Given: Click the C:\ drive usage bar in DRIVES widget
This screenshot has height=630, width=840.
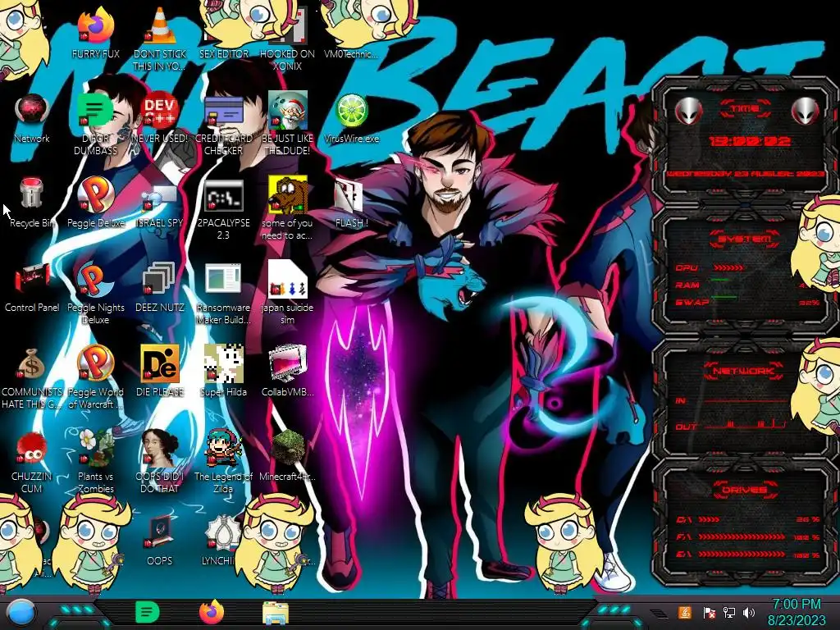Looking at the screenshot, I should point(709,519).
